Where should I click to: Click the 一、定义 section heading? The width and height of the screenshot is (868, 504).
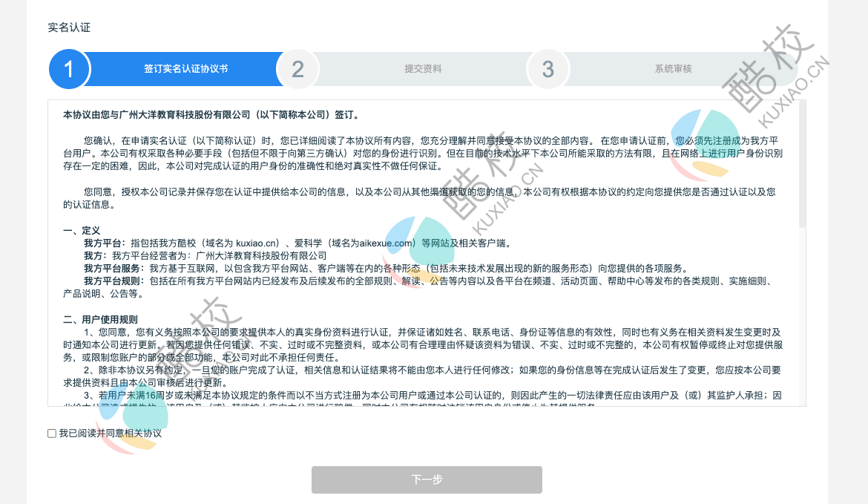[82, 231]
